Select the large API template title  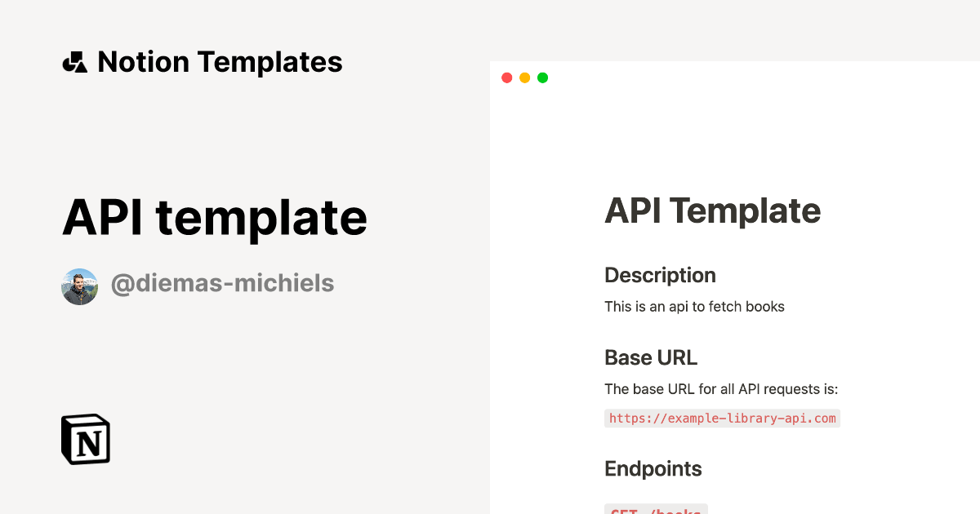[214, 217]
